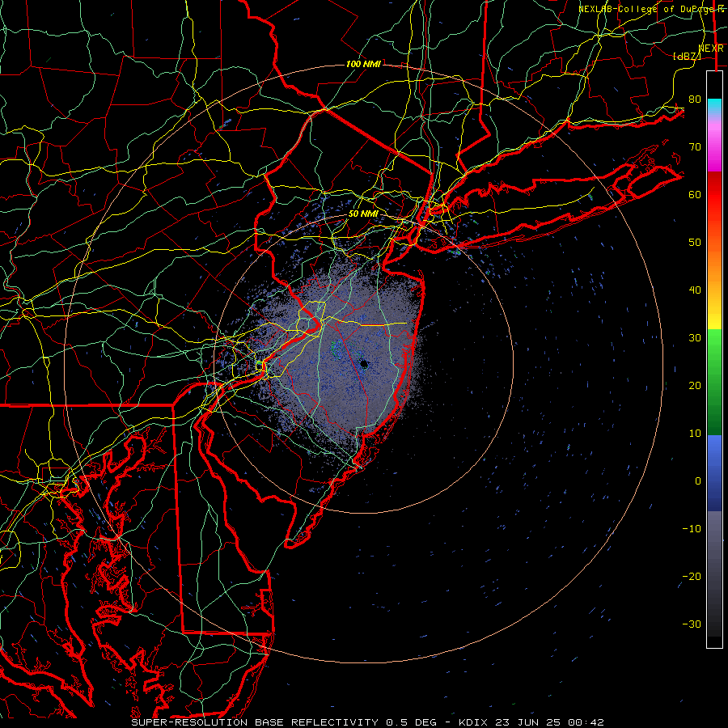Viewport: 728px width, 728px height.
Task: Click the 40 dBZ label on color scale
Action: (x=695, y=290)
